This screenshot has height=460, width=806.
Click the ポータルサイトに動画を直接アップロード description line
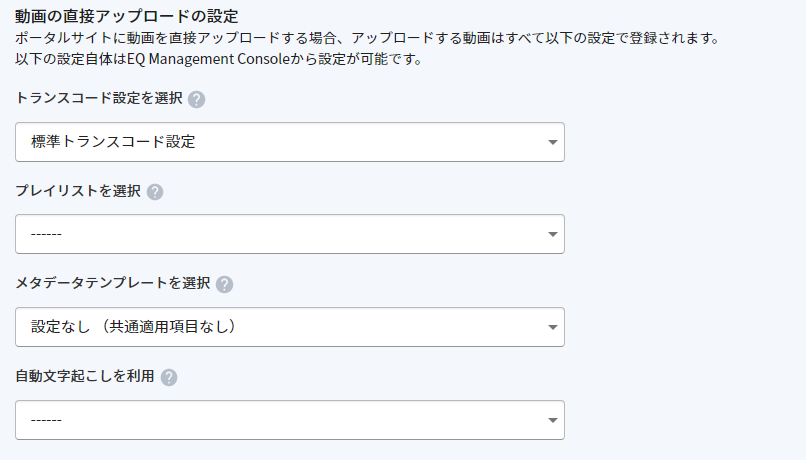(x=367, y=38)
